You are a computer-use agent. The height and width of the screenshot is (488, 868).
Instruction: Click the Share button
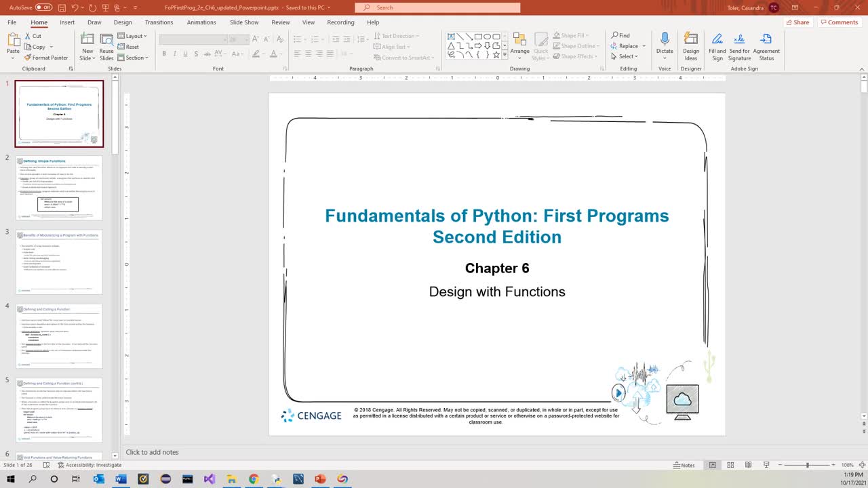(797, 22)
